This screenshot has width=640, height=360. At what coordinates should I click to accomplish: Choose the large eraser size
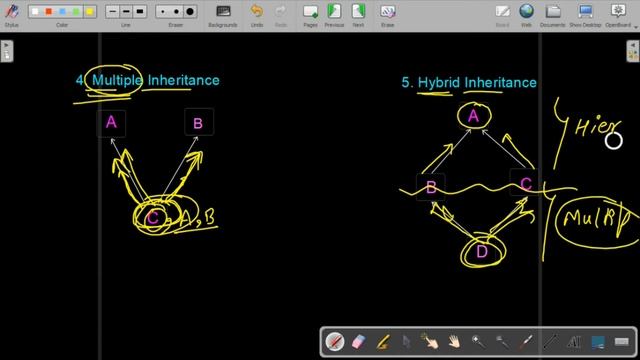pyautogui.click(x=190, y=11)
